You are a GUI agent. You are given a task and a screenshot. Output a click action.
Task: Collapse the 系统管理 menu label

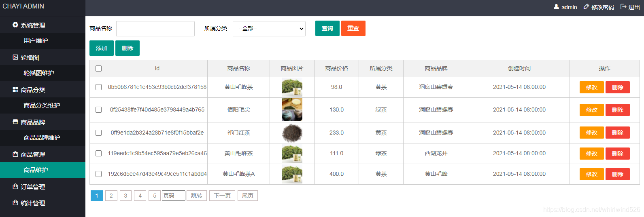click(33, 25)
